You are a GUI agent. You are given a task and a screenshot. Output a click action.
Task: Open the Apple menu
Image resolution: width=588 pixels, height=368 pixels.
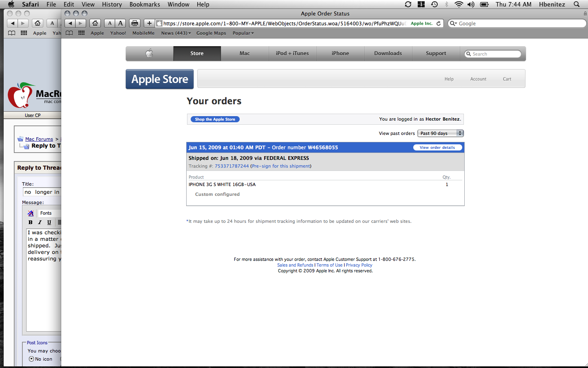tap(11, 4)
